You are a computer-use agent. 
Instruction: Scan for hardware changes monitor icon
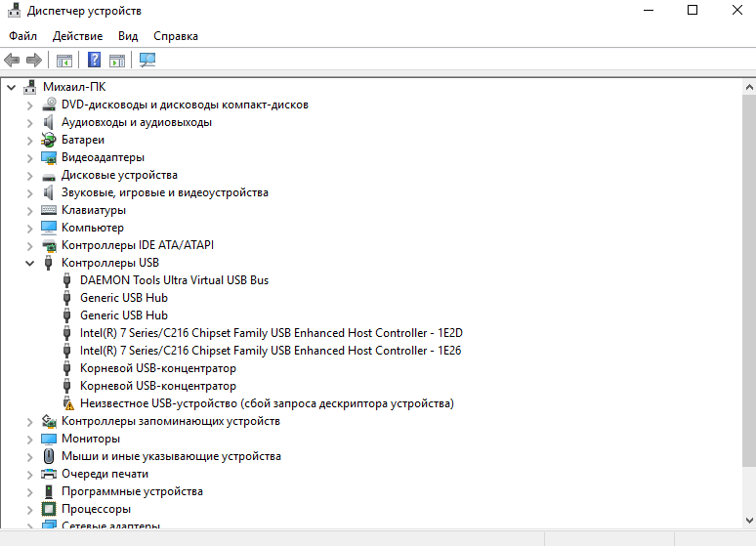[x=147, y=60]
